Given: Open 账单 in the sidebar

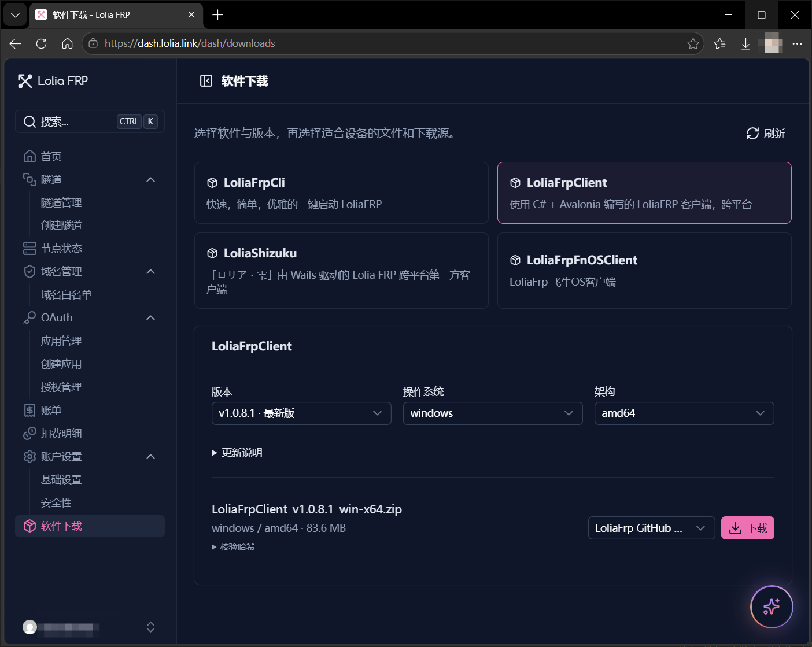Looking at the screenshot, I should click(x=90, y=411).
